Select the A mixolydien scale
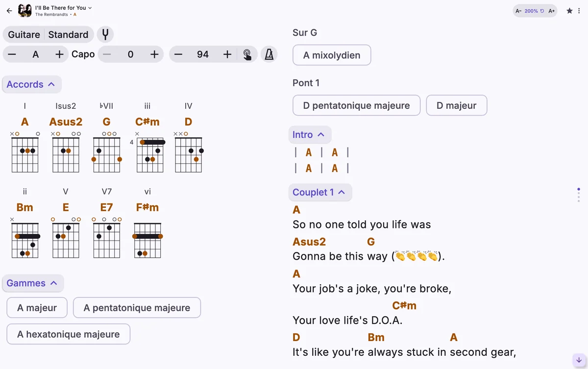The height and width of the screenshot is (369, 588). point(332,55)
